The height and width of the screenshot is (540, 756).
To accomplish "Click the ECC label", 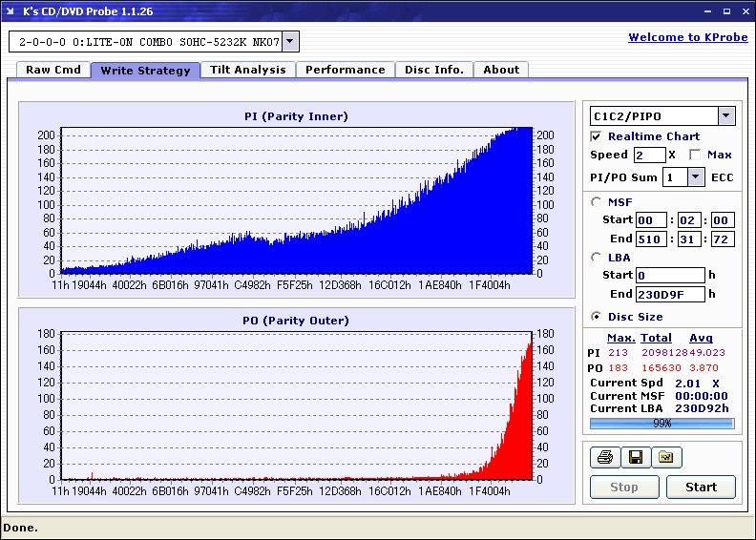I will (x=723, y=177).
